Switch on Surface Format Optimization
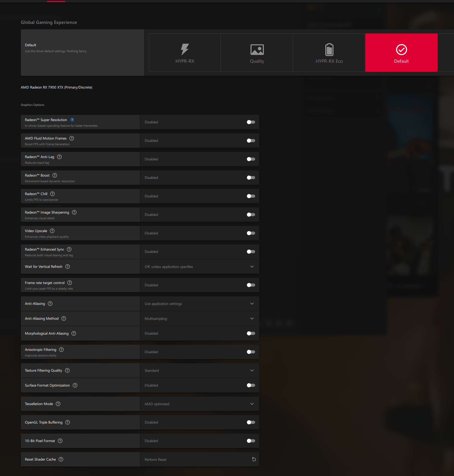This screenshot has width=454, height=476. 251,385
